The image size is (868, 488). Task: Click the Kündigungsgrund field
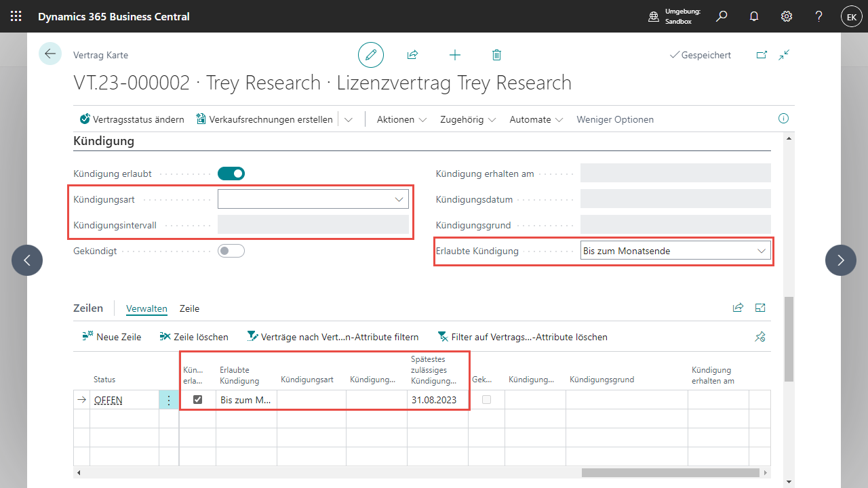(x=675, y=225)
